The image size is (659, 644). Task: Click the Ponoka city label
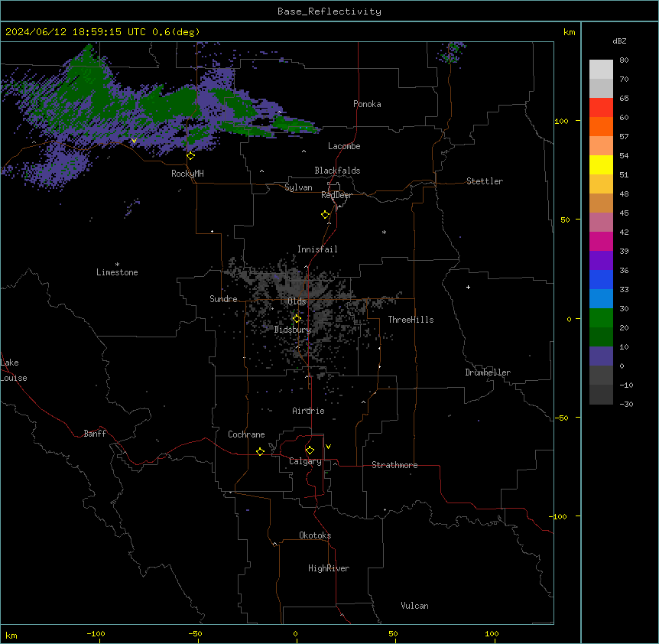pyautogui.click(x=367, y=104)
